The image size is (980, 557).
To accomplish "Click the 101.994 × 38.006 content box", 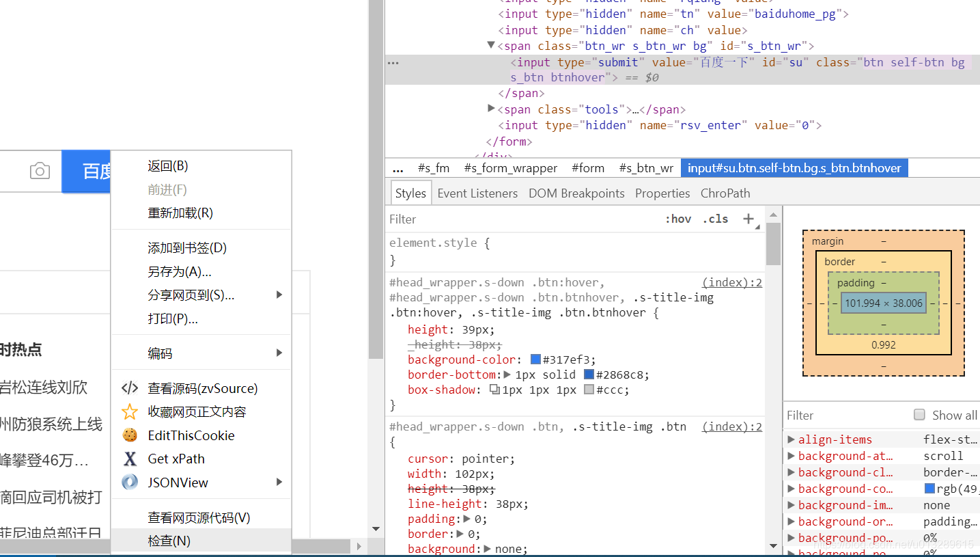I will [x=884, y=303].
